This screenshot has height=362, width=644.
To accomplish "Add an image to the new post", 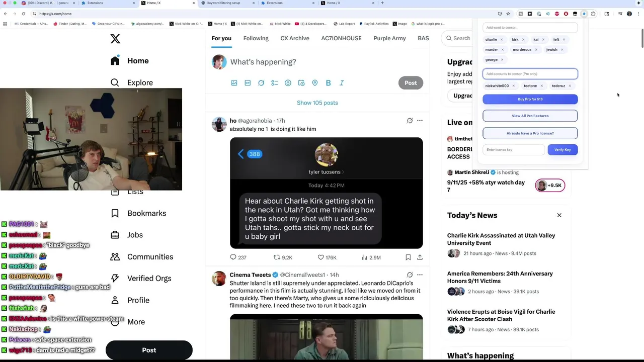I will (x=234, y=83).
